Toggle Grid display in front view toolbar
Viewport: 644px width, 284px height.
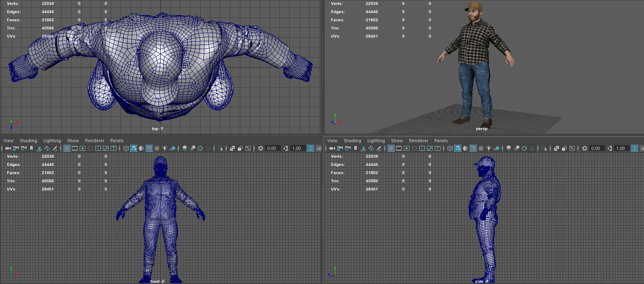(x=67, y=148)
